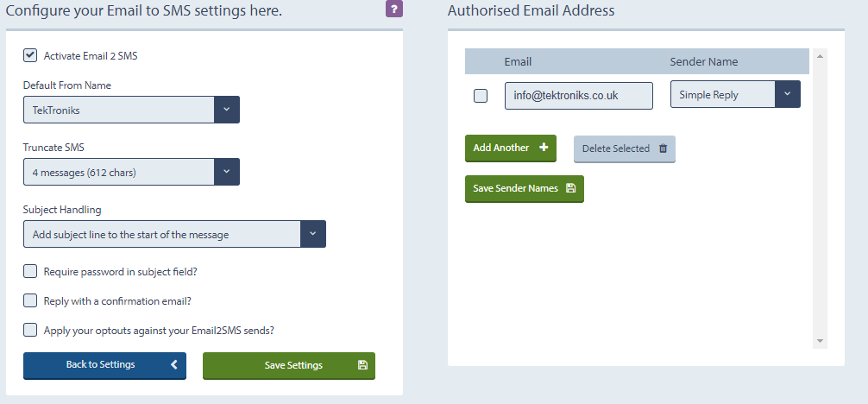Viewport: 868px width, 404px height.
Task: Open the purple help question-mark icon
Action: tap(394, 9)
